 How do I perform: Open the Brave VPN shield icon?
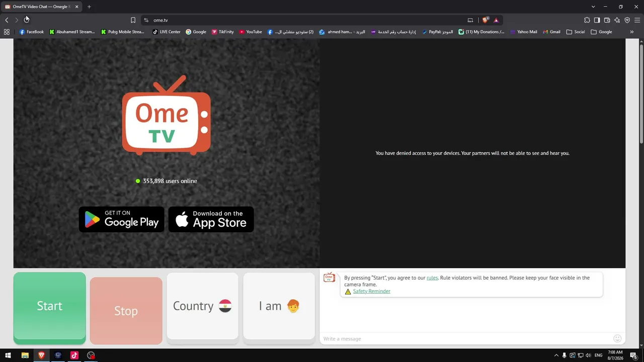point(627,20)
